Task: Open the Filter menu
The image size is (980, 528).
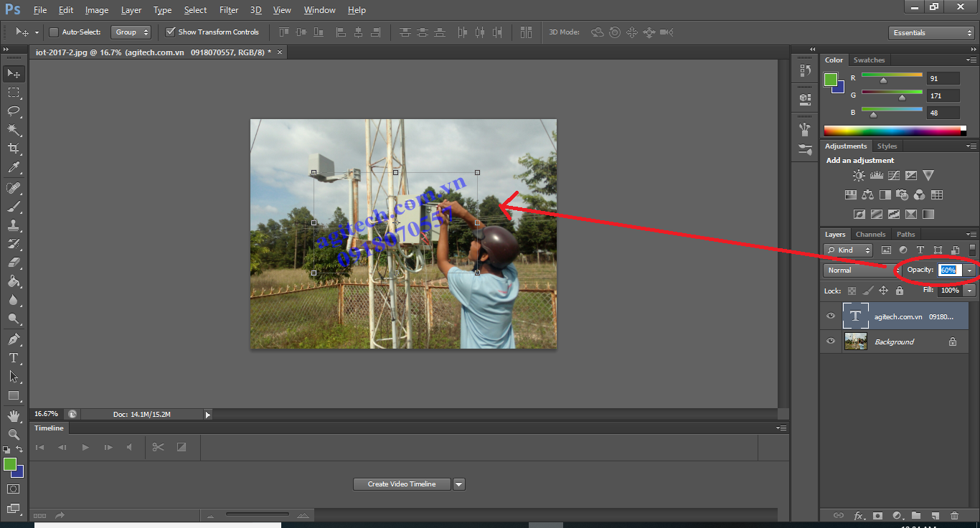Action: coord(229,10)
